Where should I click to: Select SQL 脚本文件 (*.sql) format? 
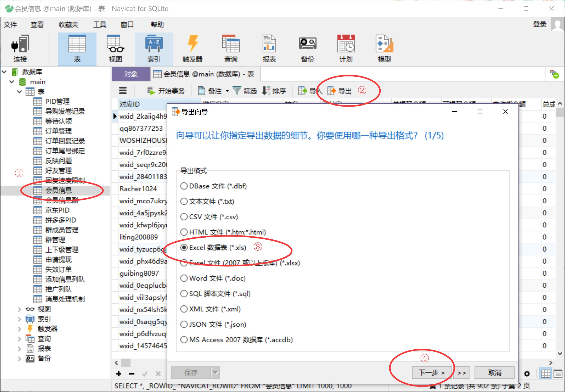click(215, 294)
